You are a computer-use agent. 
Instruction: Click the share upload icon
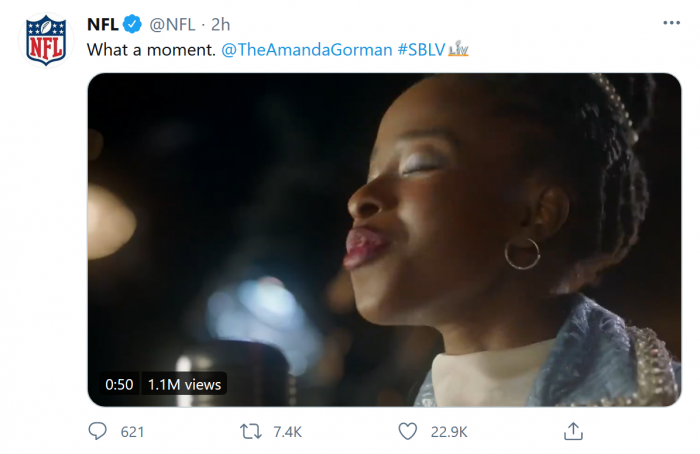tap(573, 432)
